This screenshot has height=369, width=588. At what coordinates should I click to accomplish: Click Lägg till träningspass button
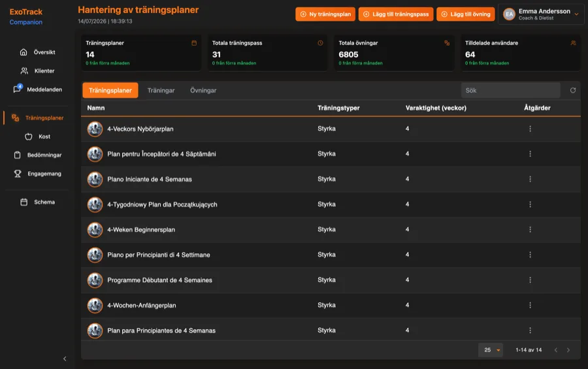point(396,14)
